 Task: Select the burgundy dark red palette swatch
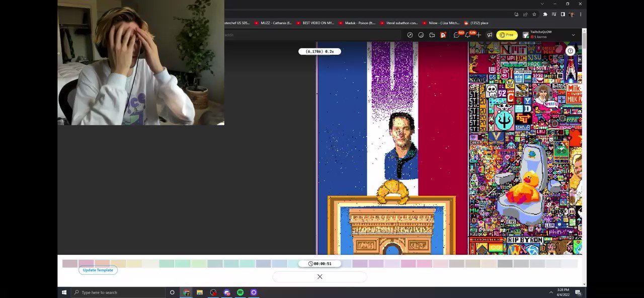(70, 263)
